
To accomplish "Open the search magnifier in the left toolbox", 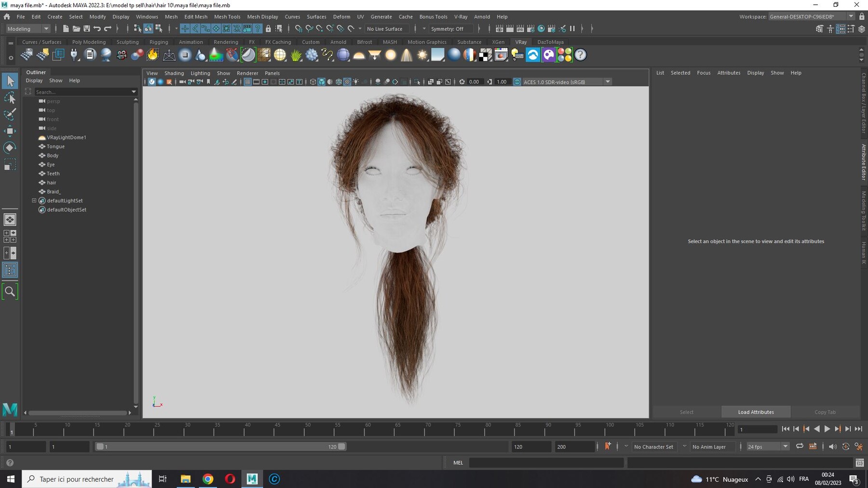I will [x=10, y=291].
